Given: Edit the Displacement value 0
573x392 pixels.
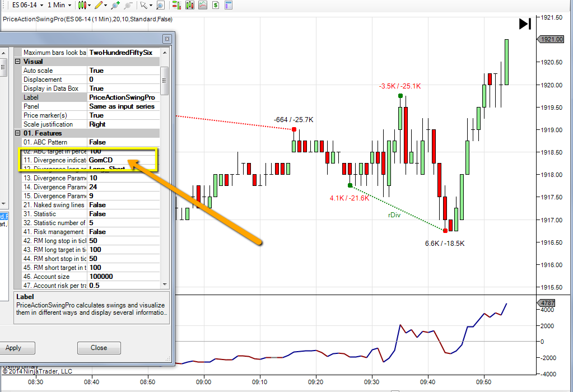Looking at the screenshot, I should (124, 80).
